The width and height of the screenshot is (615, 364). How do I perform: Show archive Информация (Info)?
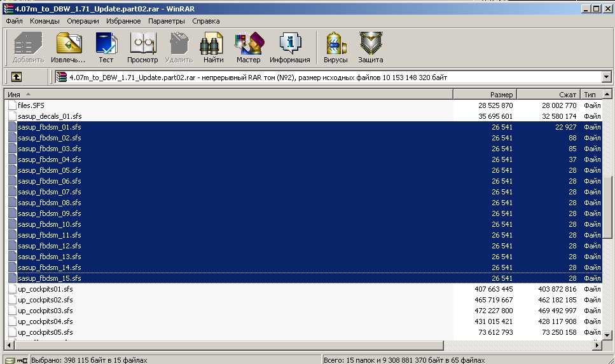[290, 48]
